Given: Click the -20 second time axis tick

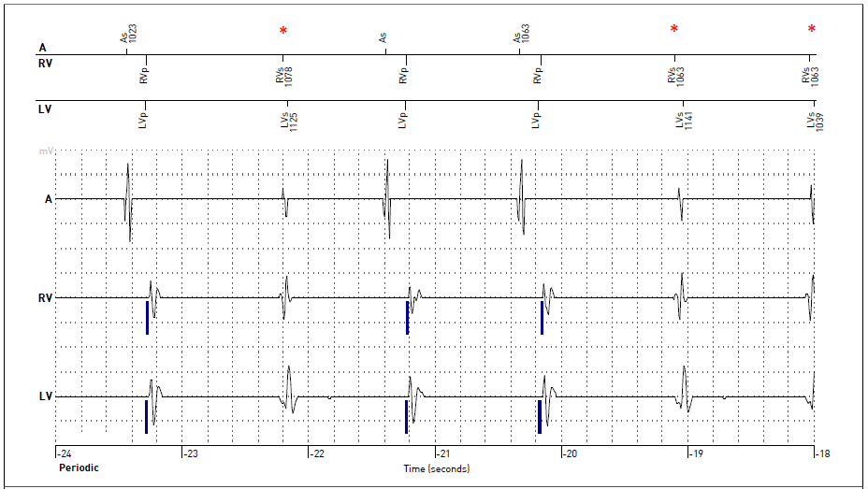Looking at the screenshot, I should coord(569,453).
